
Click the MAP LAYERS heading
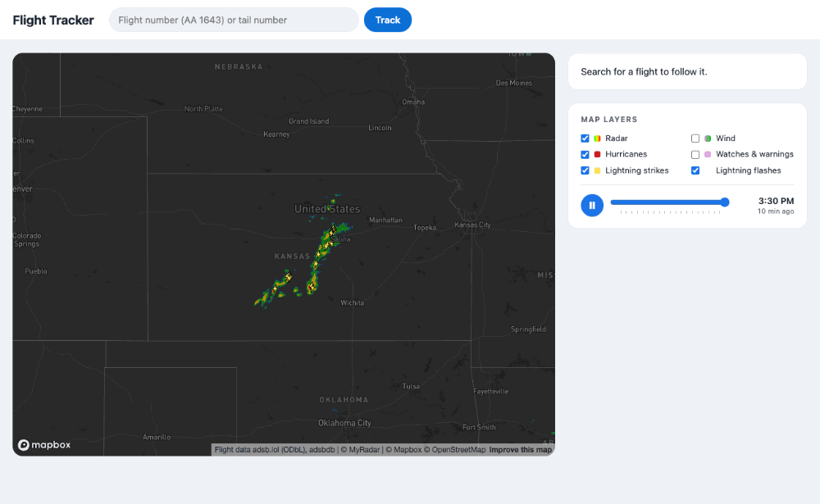click(x=609, y=120)
